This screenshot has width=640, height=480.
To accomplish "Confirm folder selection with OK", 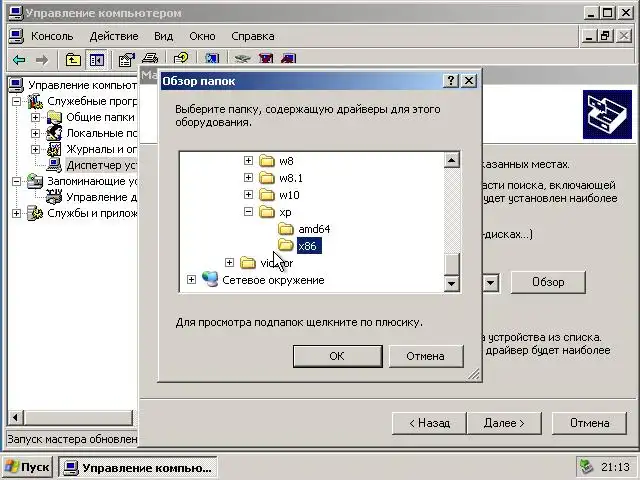I will 338,356.
